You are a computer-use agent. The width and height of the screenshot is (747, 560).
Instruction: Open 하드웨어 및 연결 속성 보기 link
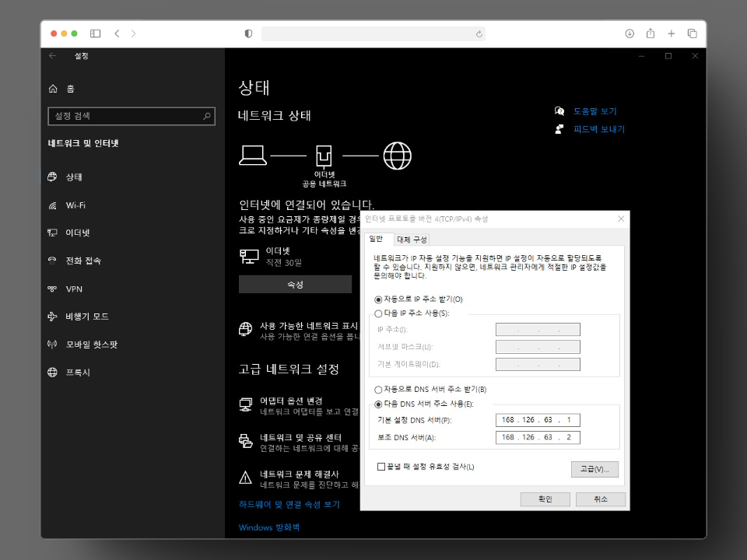point(289,504)
